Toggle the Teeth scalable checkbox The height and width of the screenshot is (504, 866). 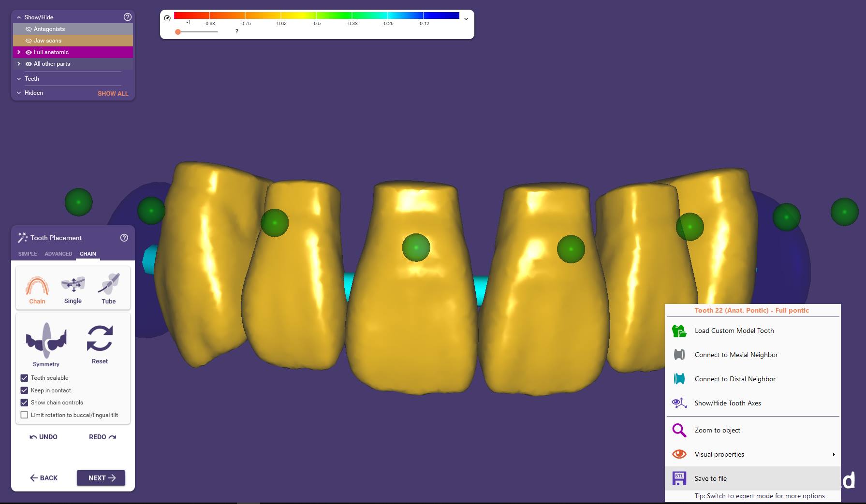(x=24, y=378)
